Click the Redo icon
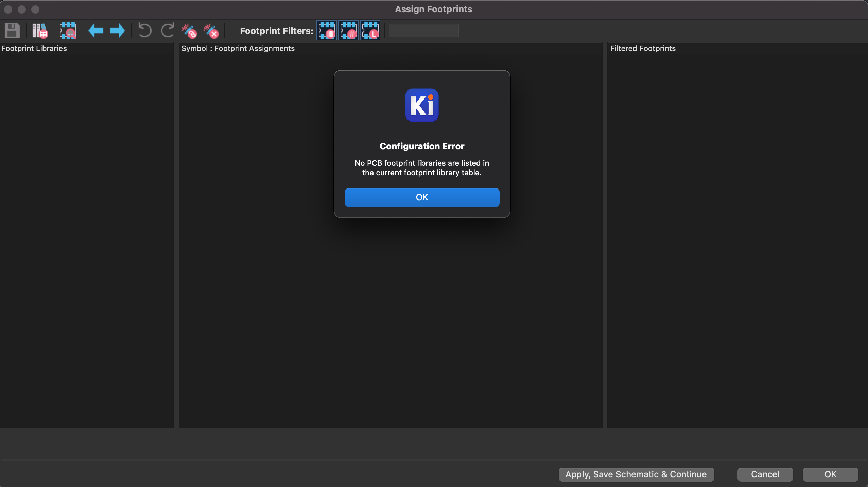The image size is (868, 487). (168, 31)
